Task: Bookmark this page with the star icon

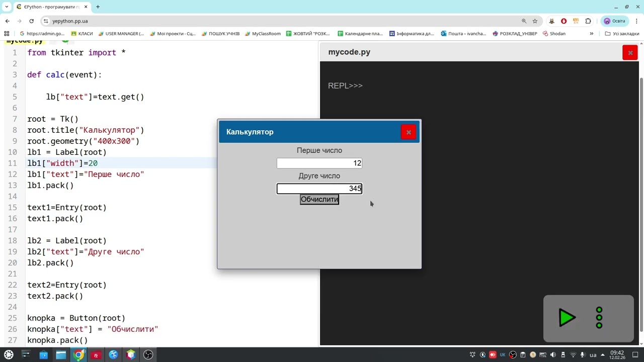Action: point(535,21)
